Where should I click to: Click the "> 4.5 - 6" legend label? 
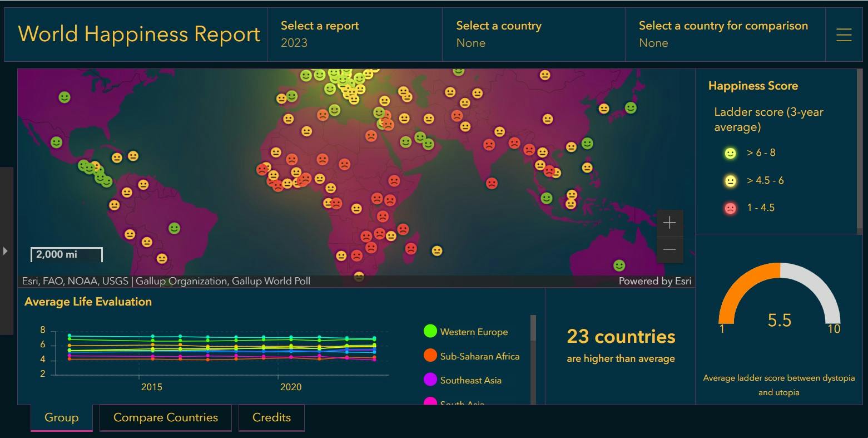coord(766,180)
